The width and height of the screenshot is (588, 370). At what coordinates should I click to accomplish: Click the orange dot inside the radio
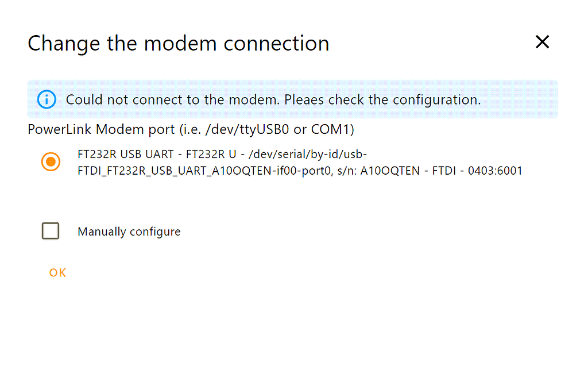(x=51, y=162)
